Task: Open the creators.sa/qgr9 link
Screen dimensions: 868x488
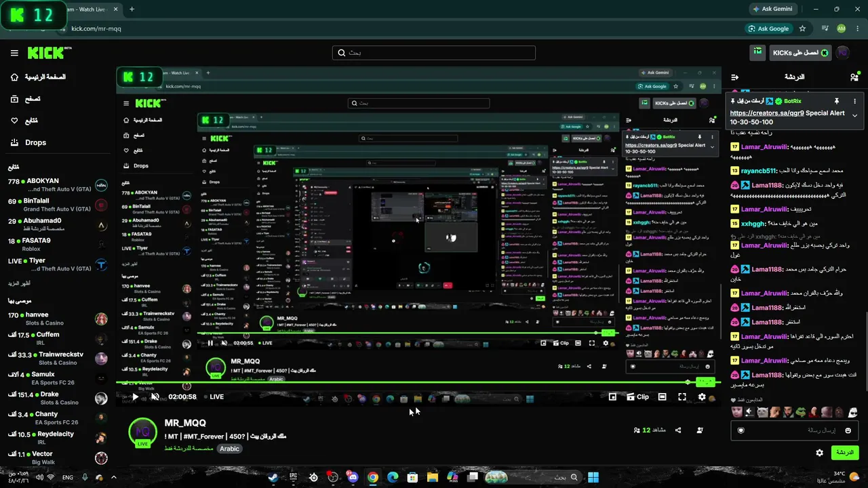Action: click(767, 113)
